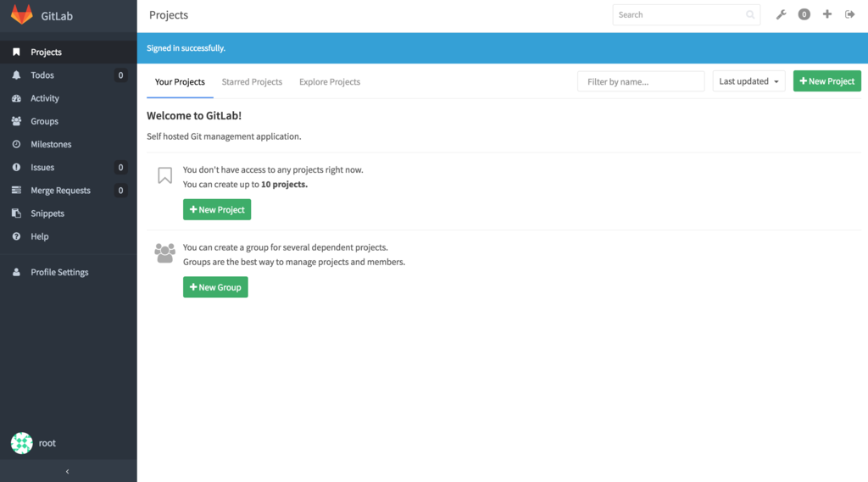
Task: Open Todos in the sidebar
Action: [x=69, y=75]
